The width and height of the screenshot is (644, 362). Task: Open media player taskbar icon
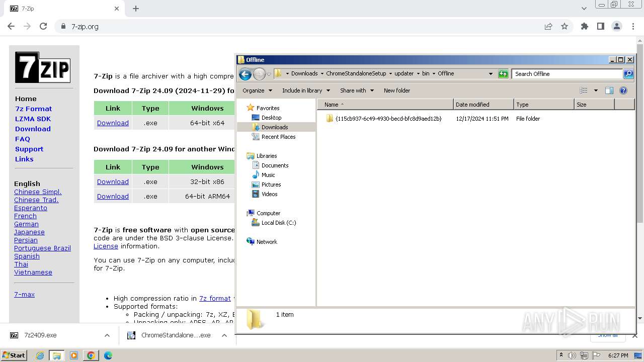point(74,355)
